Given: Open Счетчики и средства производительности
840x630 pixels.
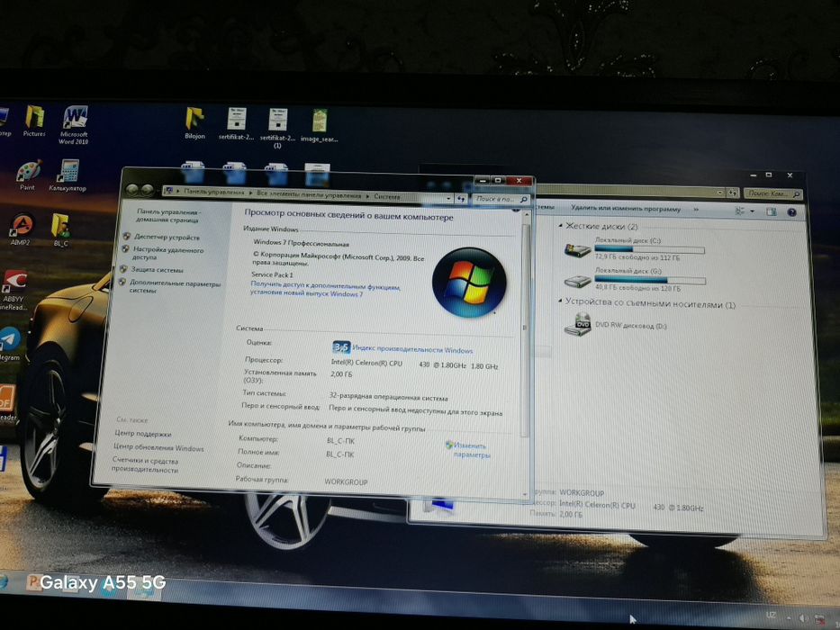Looking at the screenshot, I should click(x=145, y=465).
